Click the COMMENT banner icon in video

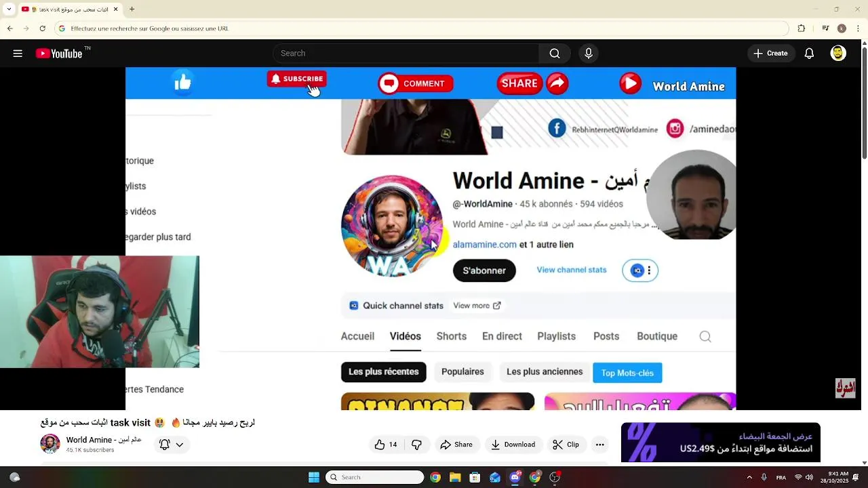click(x=416, y=83)
